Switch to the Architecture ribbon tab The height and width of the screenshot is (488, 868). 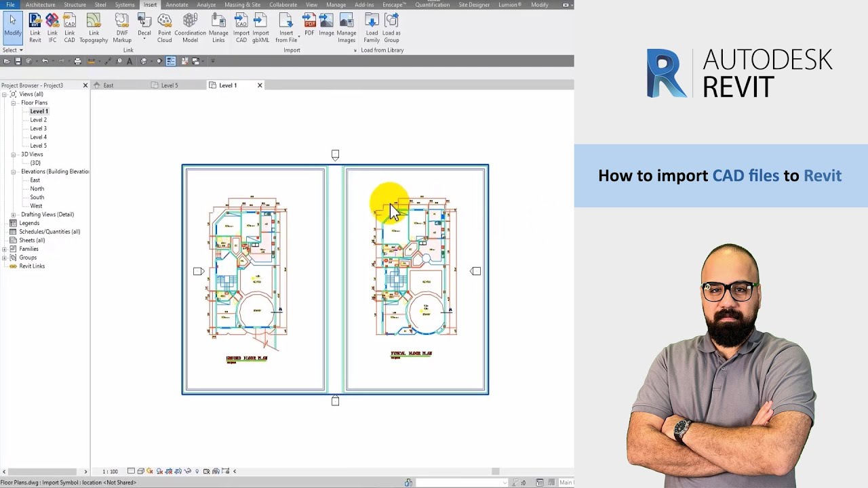coord(41,5)
